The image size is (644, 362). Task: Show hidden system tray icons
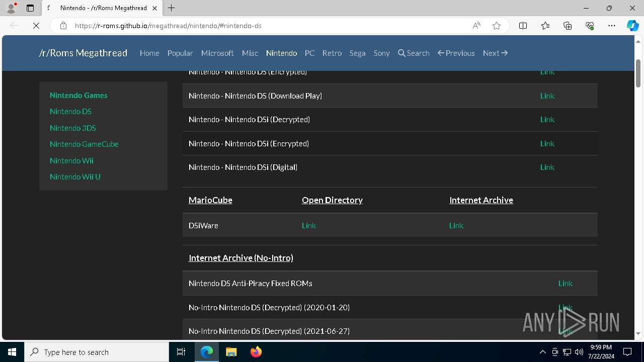pos(542,352)
